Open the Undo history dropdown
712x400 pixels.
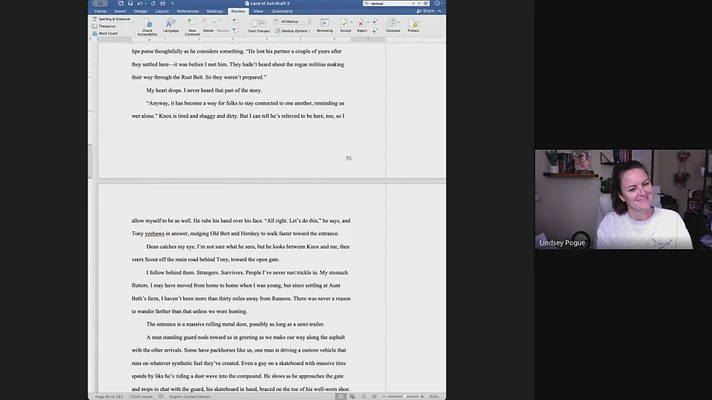[x=145, y=4]
